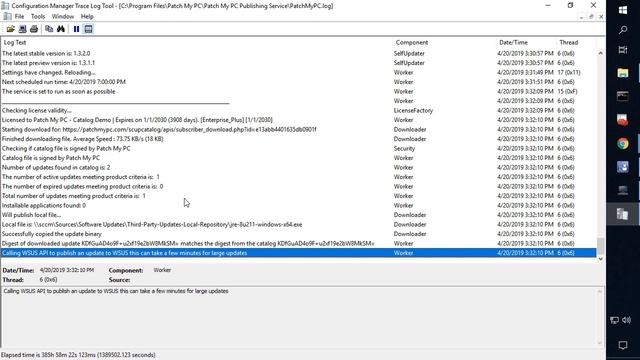Click the Open on Server toolbar icon
The width and height of the screenshot is (640, 360).
click(x=22, y=29)
